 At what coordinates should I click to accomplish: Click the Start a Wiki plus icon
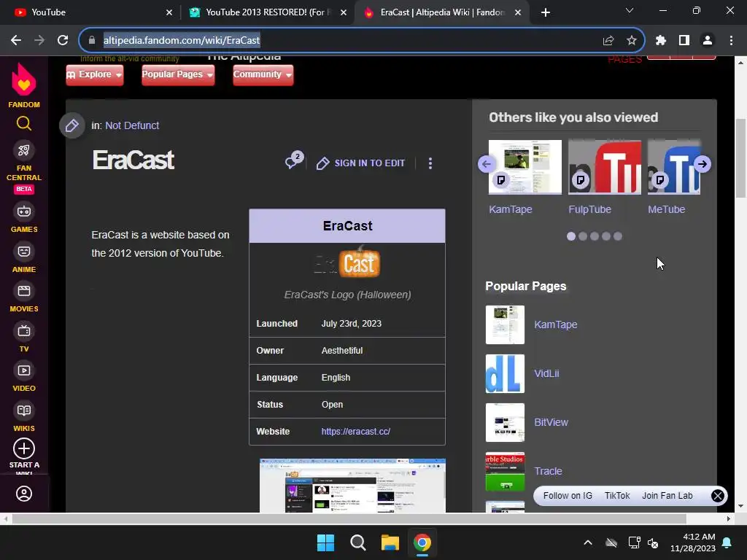pyautogui.click(x=24, y=448)
